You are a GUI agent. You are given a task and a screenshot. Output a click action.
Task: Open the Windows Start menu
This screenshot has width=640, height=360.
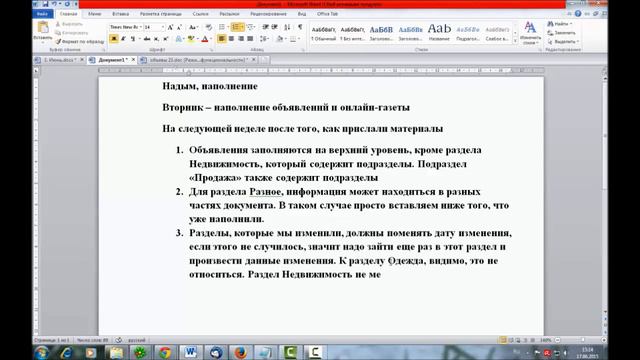click(42, 352)
